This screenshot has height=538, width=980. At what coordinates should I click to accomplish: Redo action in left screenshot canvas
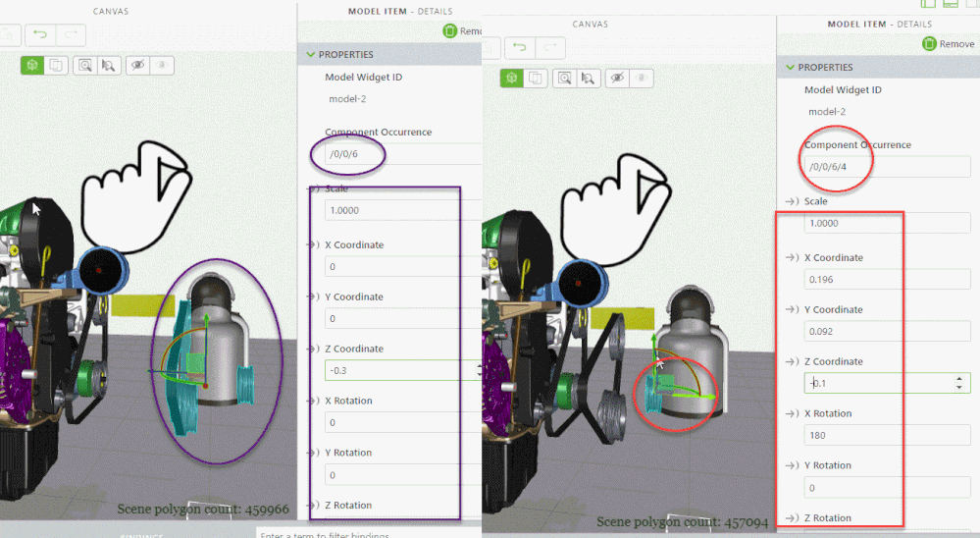71,34
